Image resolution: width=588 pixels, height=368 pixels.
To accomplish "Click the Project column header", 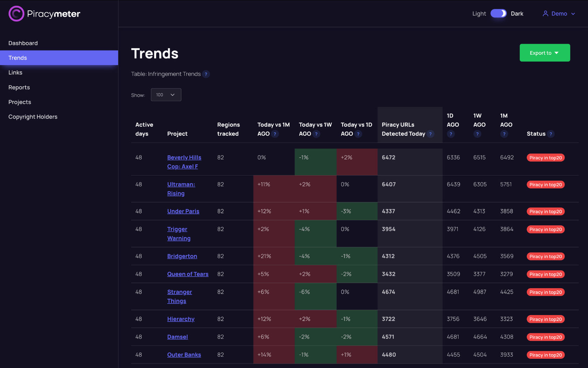I will point(177,134).
